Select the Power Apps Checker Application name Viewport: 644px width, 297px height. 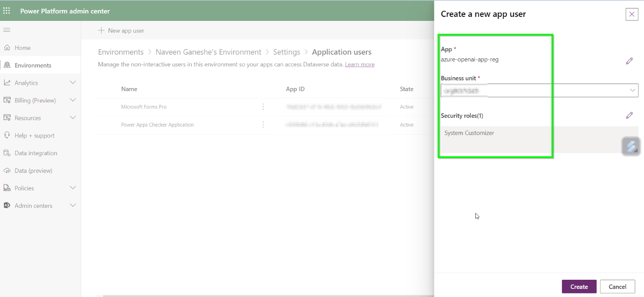(157, 125)
